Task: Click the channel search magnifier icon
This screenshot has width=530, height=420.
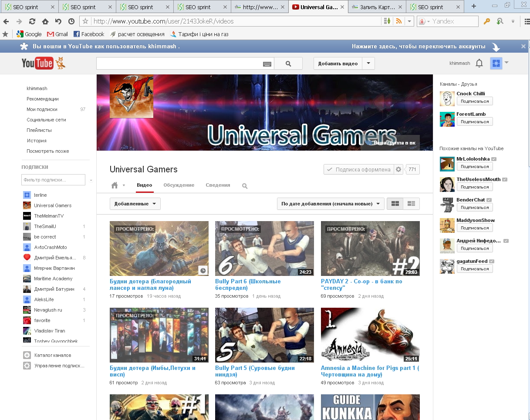Action: click(245, 186)
